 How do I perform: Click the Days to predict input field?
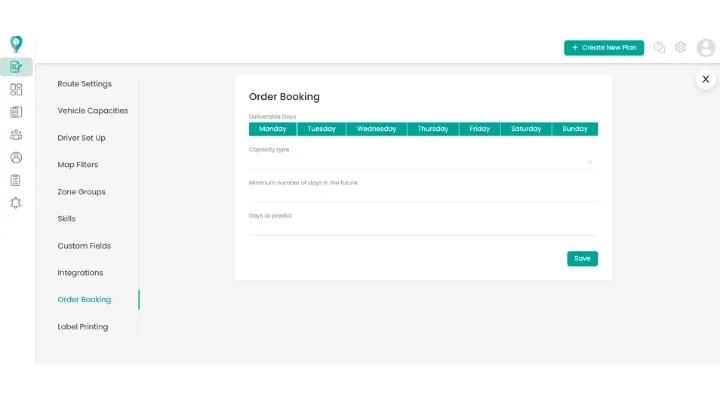(422, 228)
